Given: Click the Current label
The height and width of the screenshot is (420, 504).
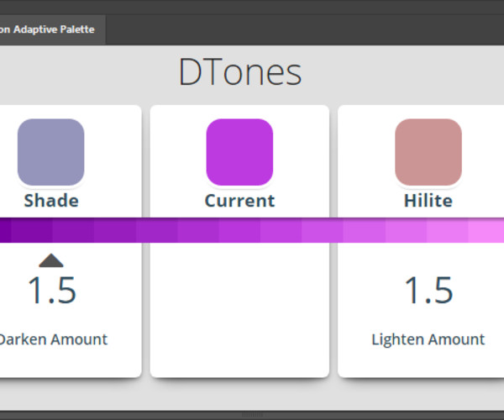Looking at the screenshot, I should coord(239,201).
